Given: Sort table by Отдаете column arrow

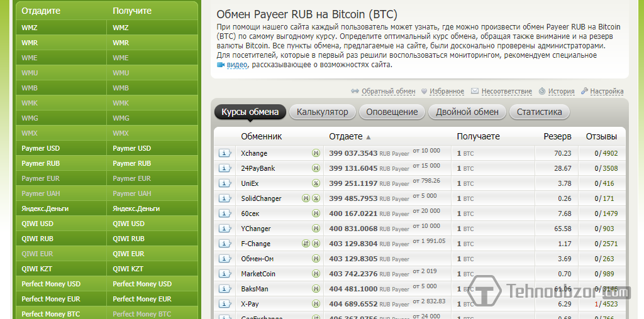Looking at the screenshot, I should point(369,137).
